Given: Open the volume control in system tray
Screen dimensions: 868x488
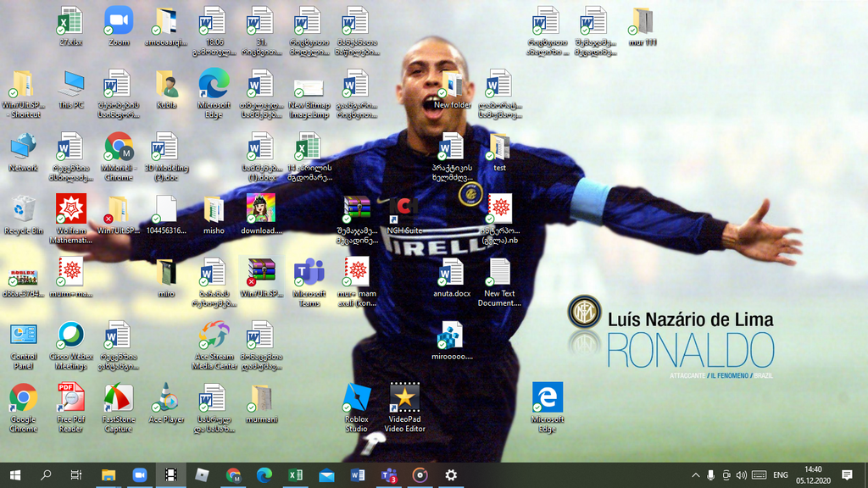Looking at the screenshot, I should point(741,475).
